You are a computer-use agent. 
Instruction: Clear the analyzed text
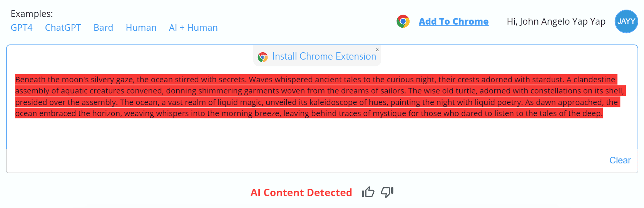[x=620, y=160]
